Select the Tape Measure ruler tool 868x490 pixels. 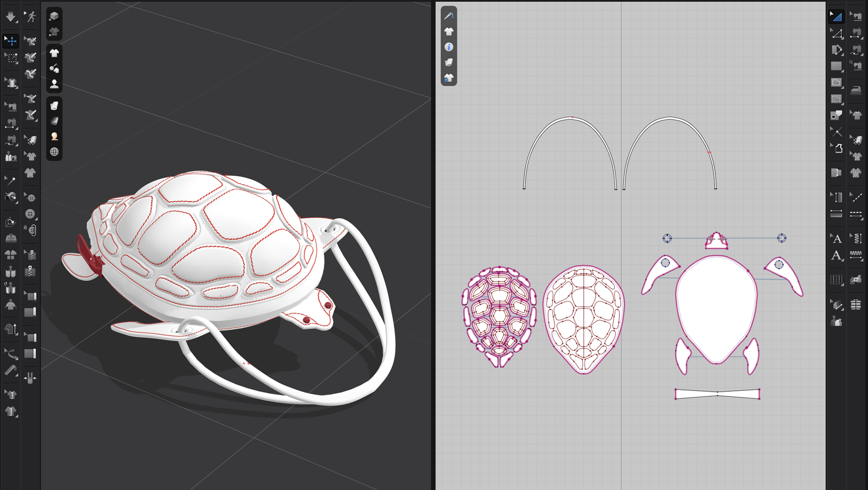point(10,371)
